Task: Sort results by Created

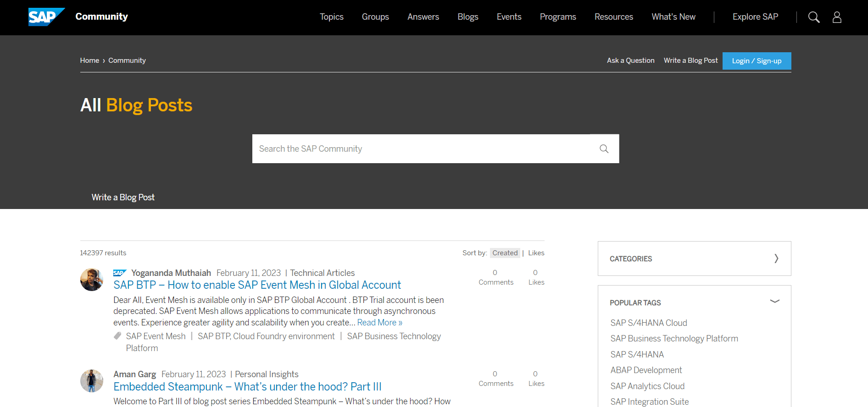Action: pos(505,253)
